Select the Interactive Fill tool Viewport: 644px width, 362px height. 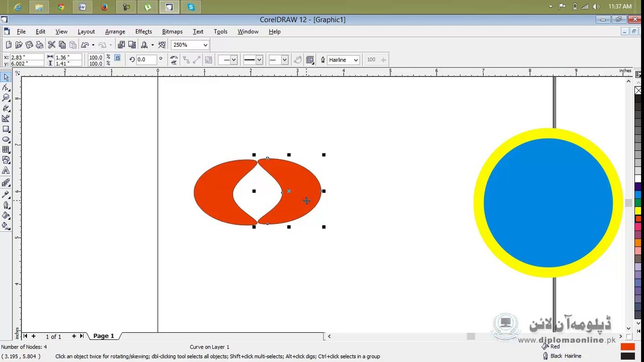[x=6, y=226]
